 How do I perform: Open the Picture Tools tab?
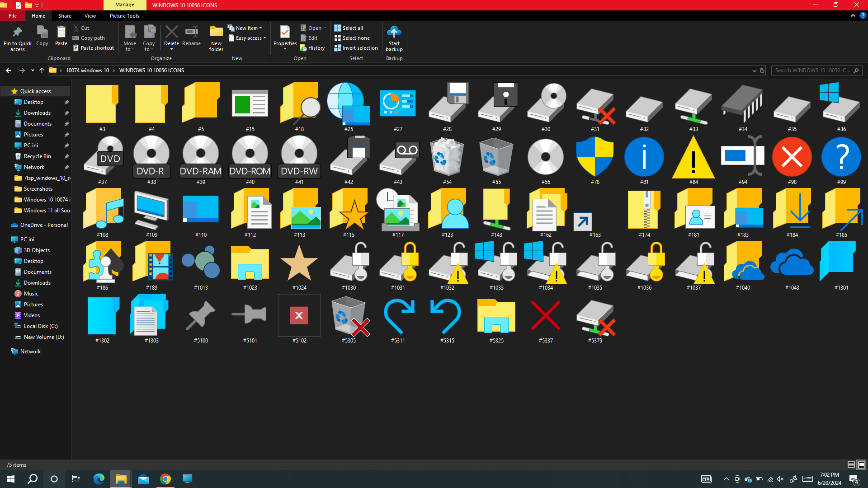pos(124,15)
